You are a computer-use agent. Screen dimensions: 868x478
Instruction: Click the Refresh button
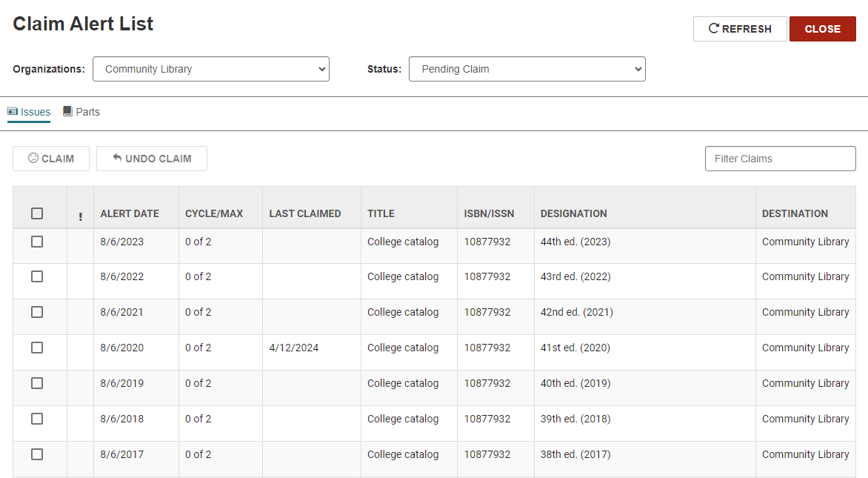click(x=740, y=29)
